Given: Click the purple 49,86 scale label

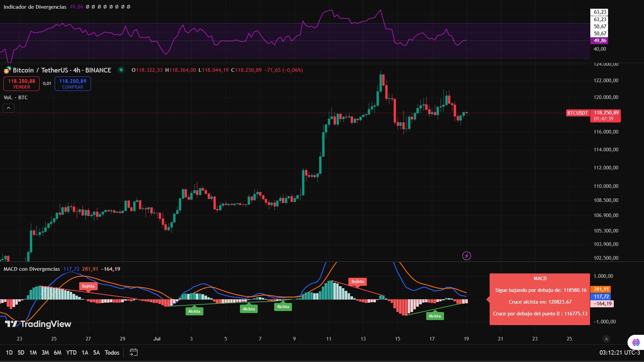Looking at the screenshot, I should point(600,41).
